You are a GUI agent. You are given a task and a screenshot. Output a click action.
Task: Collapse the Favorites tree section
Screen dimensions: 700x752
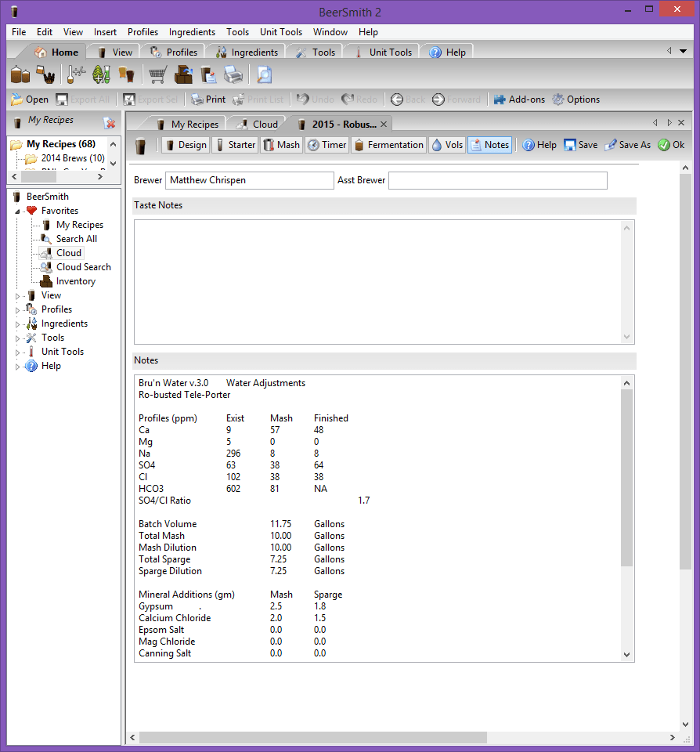tap(16, 210)
